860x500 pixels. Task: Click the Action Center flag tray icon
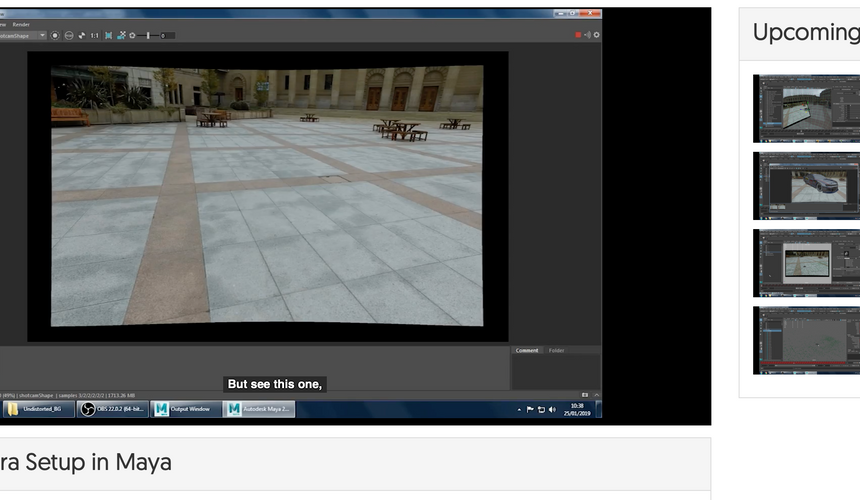point(530,410)
